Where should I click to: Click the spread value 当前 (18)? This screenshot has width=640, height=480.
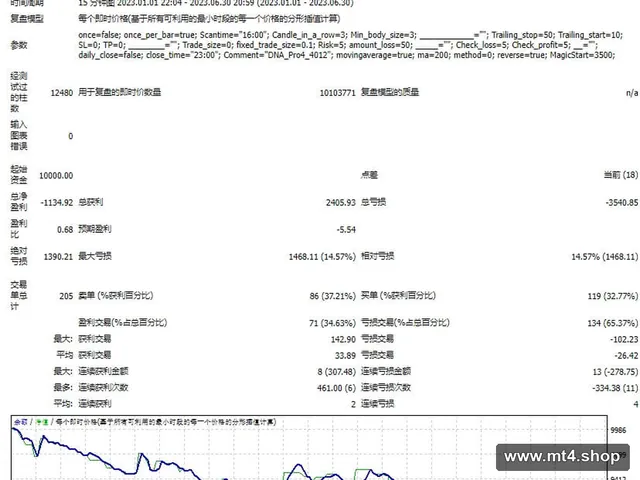tap(620, 175)
